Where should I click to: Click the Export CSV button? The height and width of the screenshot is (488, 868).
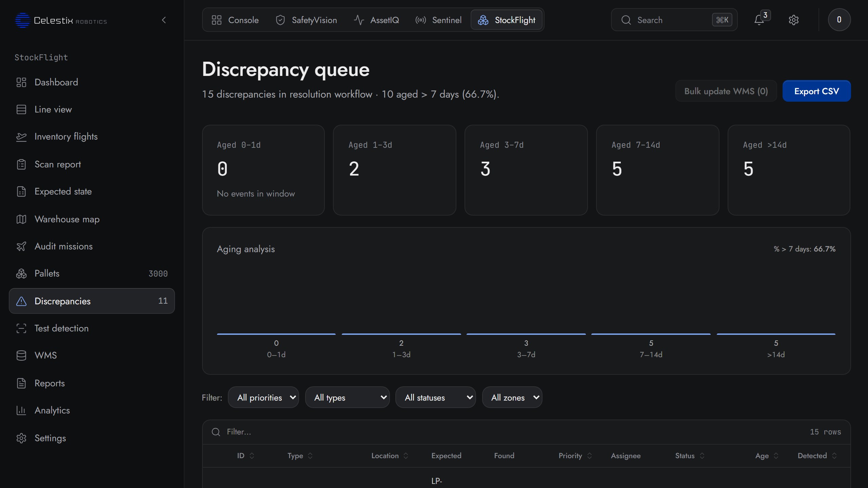(x=816, y=91)
